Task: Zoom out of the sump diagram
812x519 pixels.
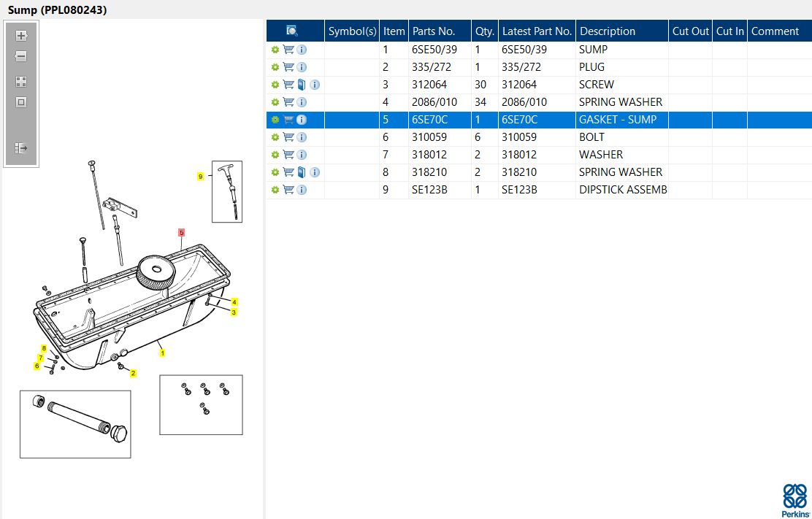Action: click(21, 56)
